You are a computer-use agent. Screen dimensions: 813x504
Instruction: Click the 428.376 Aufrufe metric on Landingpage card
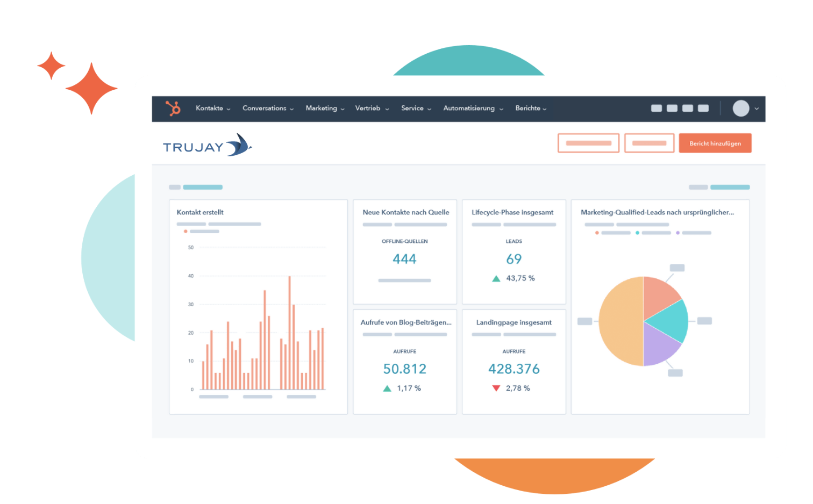(x=514, y=369)
